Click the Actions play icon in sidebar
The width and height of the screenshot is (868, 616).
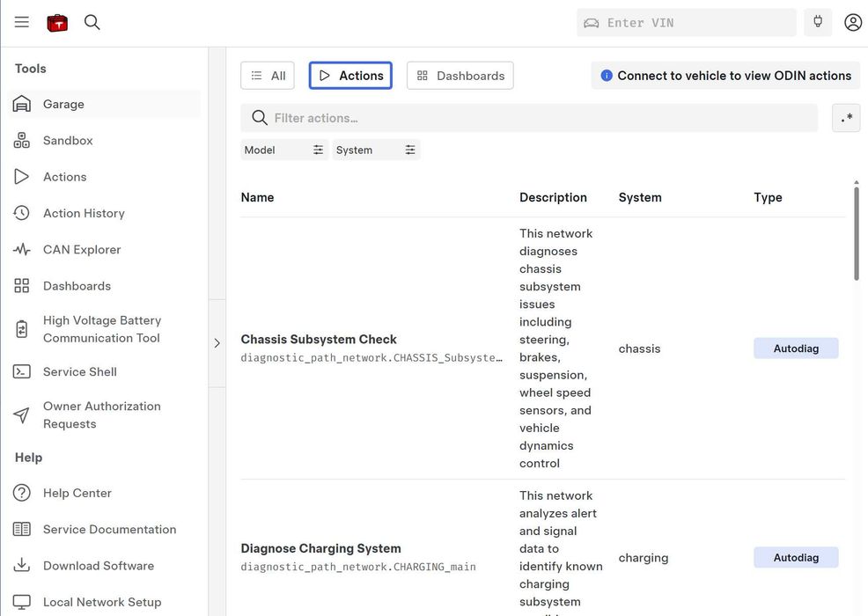click(x=22, y=177)
